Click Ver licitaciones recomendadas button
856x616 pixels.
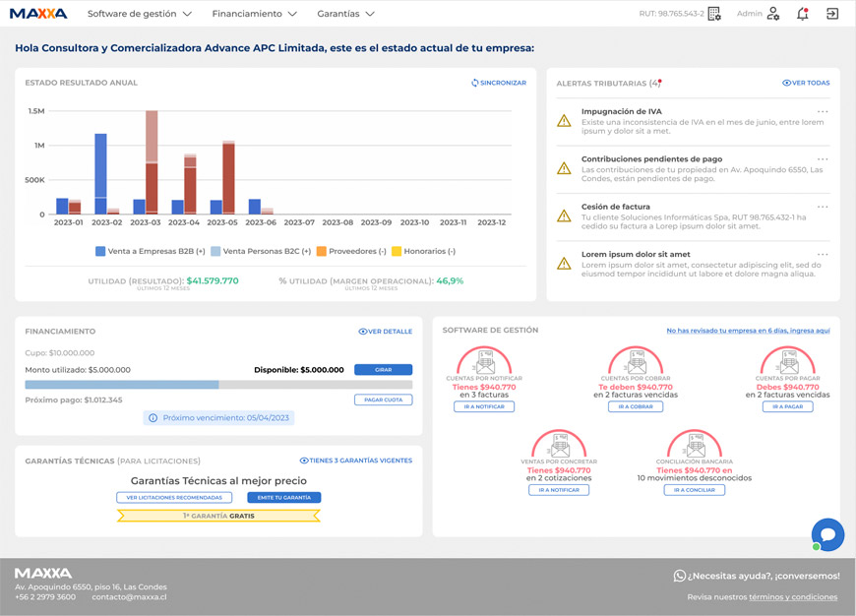click(x=174, y=498)
